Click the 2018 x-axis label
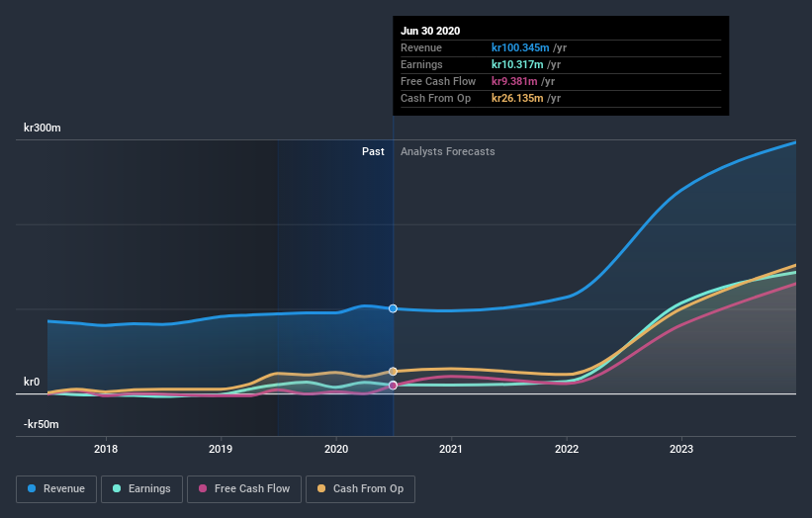Screen dimensions: 812x518 coord(106,449)
